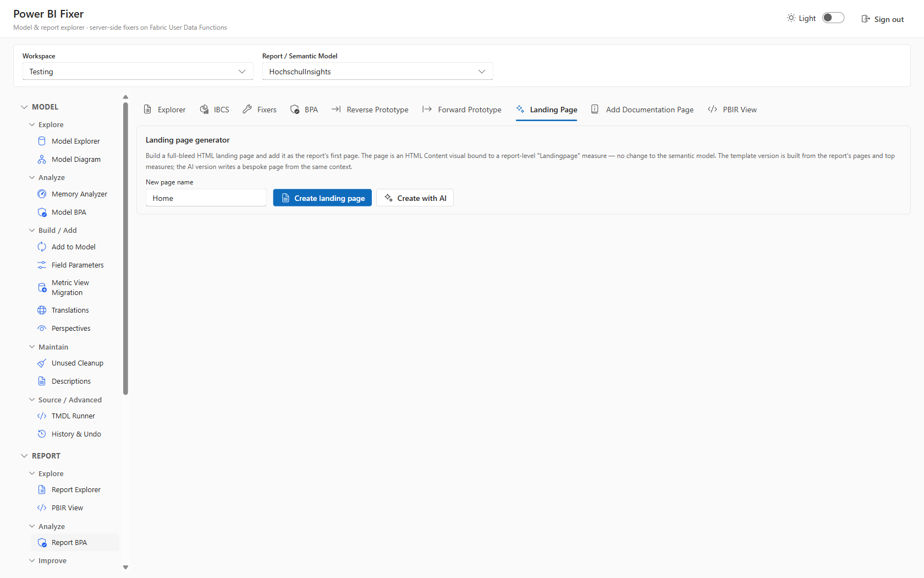Click the Forward Prototype arrow icon
This screenshot has width=924, height=578.
point(427,110)
